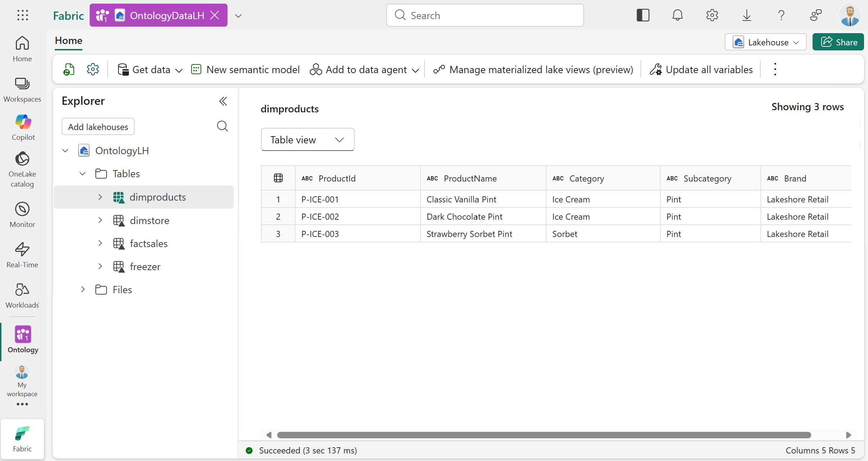Open Home from the left navigation
This screenshot has width=868, height=461.
(22, 48)
